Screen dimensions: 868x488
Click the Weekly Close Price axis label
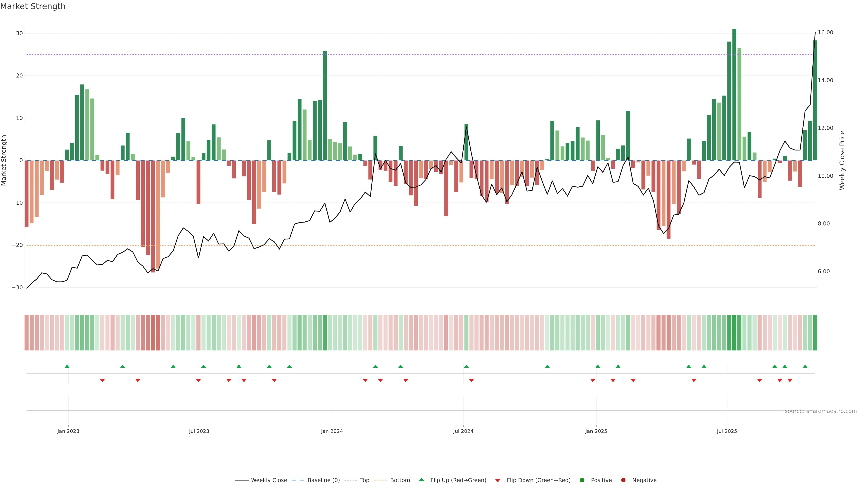pos(842,160)
